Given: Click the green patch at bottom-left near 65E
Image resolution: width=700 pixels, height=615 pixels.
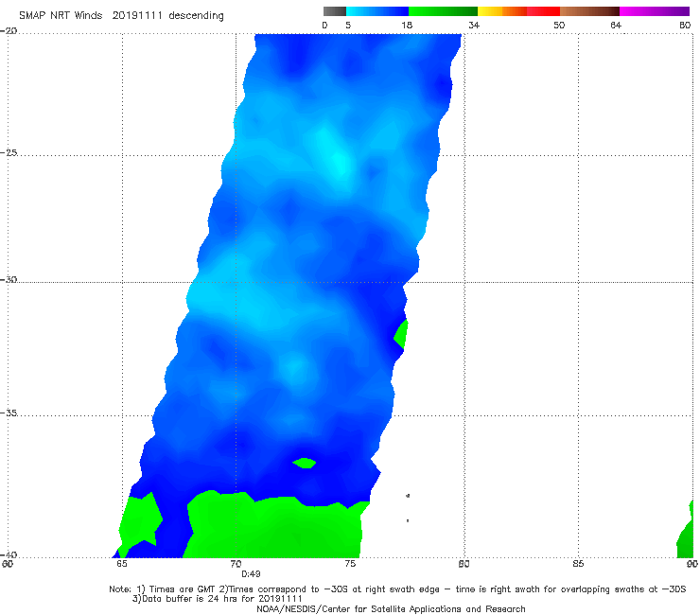Looking at the screenshot, I should pyautogui.click(x=139, y=522).
